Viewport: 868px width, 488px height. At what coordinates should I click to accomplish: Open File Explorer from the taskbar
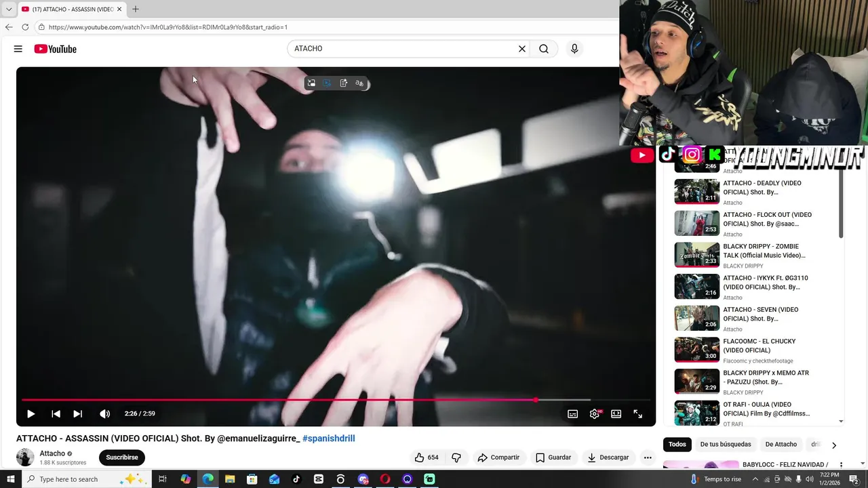coord(230,479)
